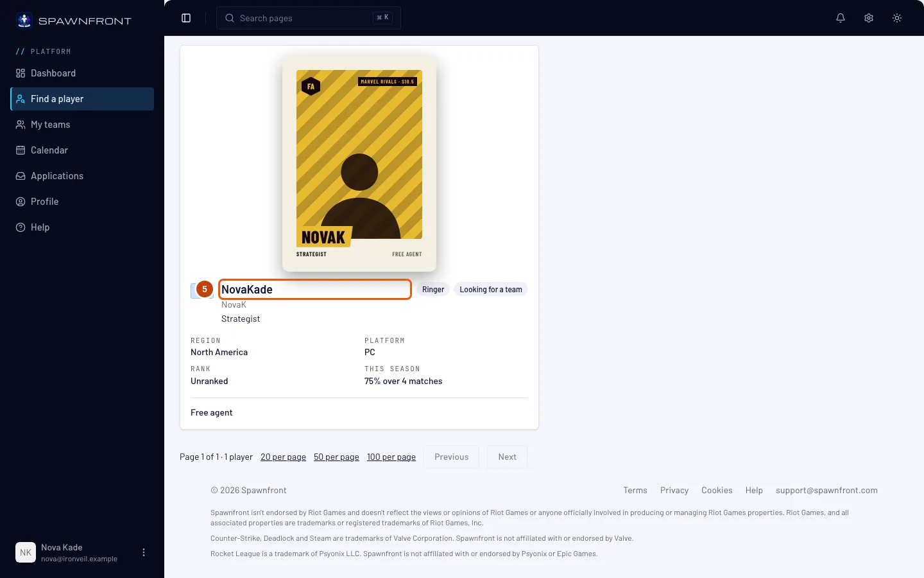
Task: Click the Unranked rank value
Action: [x=209, y=381]
